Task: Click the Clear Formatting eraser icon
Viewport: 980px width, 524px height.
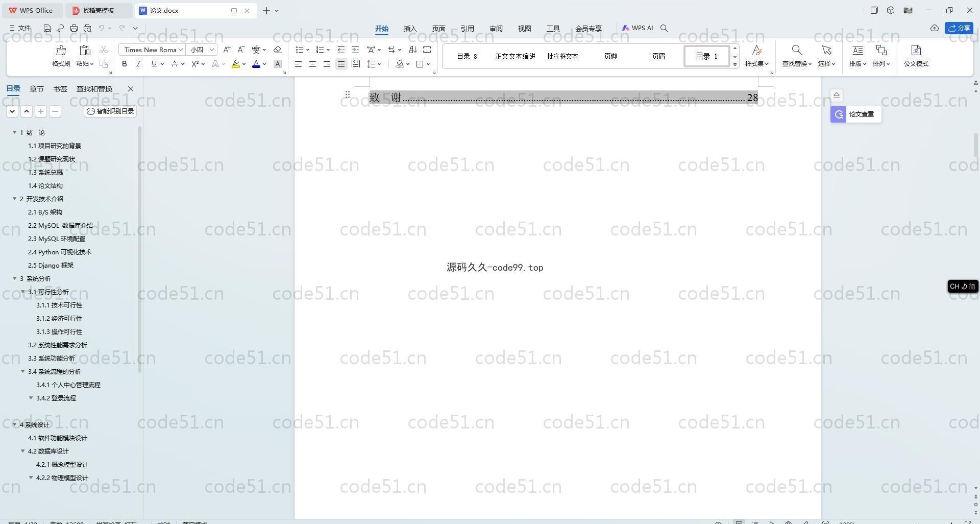Action: point(278,50)
